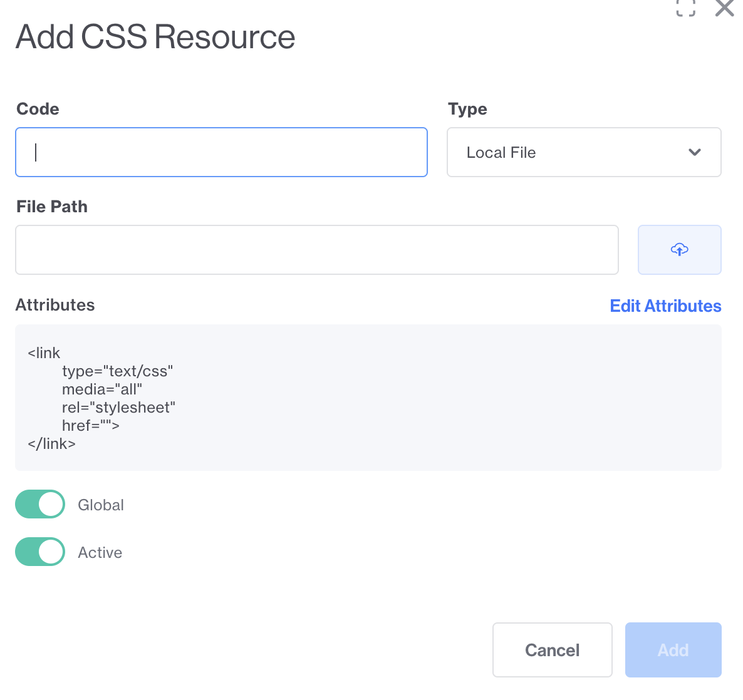Turn off the Active toggle

[x=39, y=552]
